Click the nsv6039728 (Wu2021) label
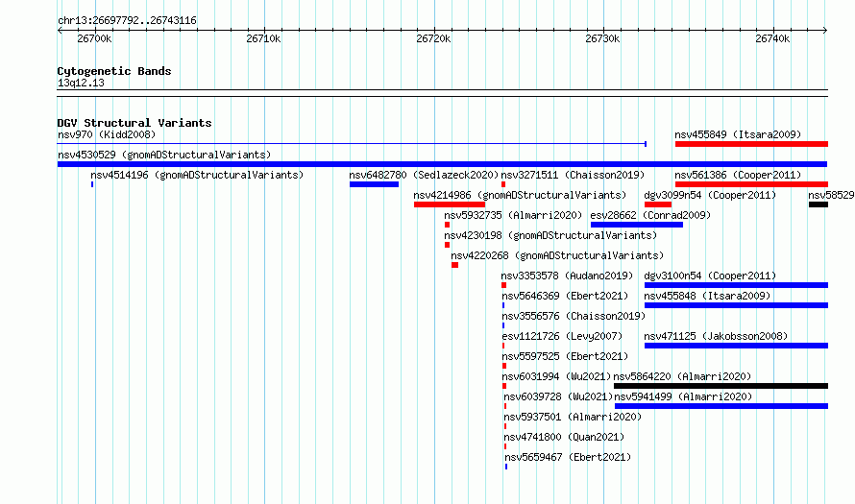The image size is (855, 504). pyautogui.click(x=558, y=396)
